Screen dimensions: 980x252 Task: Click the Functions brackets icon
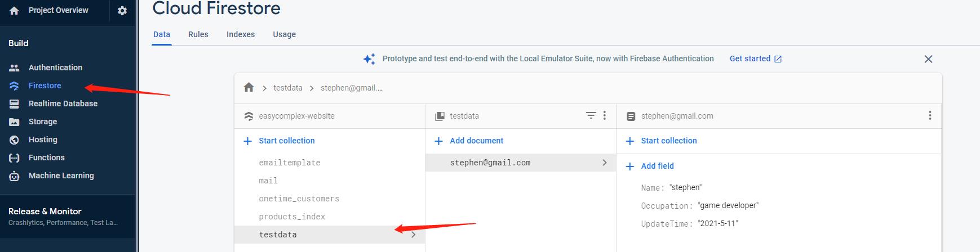[x=15, y=157]
